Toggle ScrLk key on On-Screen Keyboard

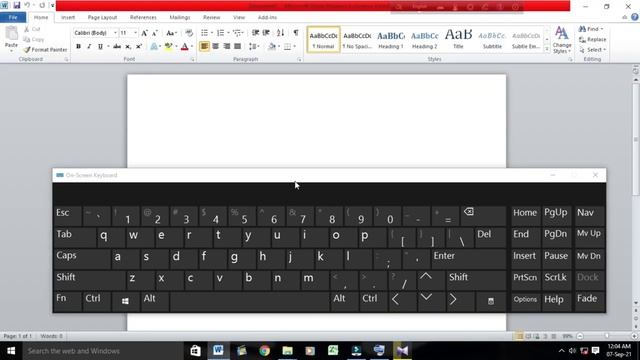click(557, 280)
